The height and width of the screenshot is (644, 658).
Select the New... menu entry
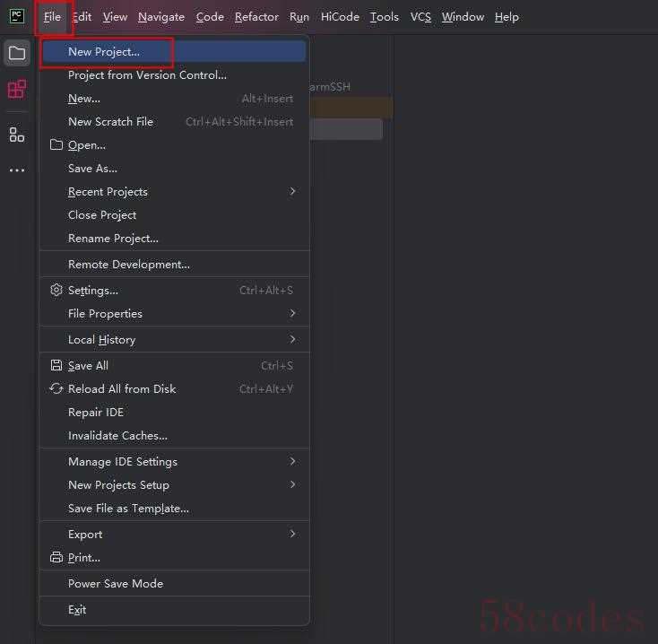174,99
